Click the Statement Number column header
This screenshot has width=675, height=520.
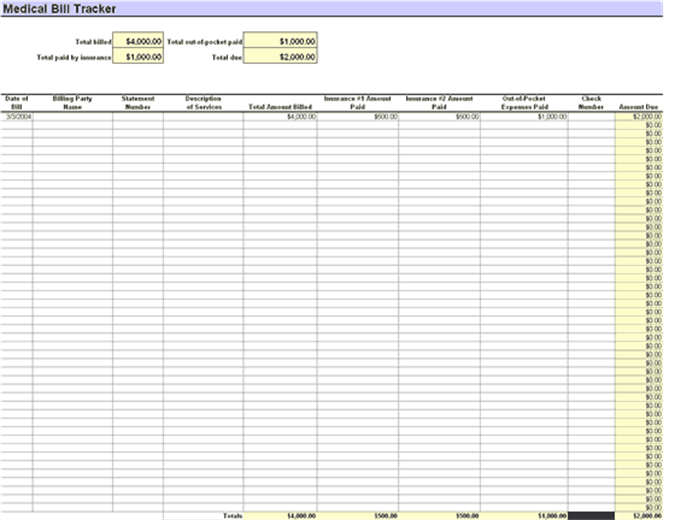coord(138,103)
